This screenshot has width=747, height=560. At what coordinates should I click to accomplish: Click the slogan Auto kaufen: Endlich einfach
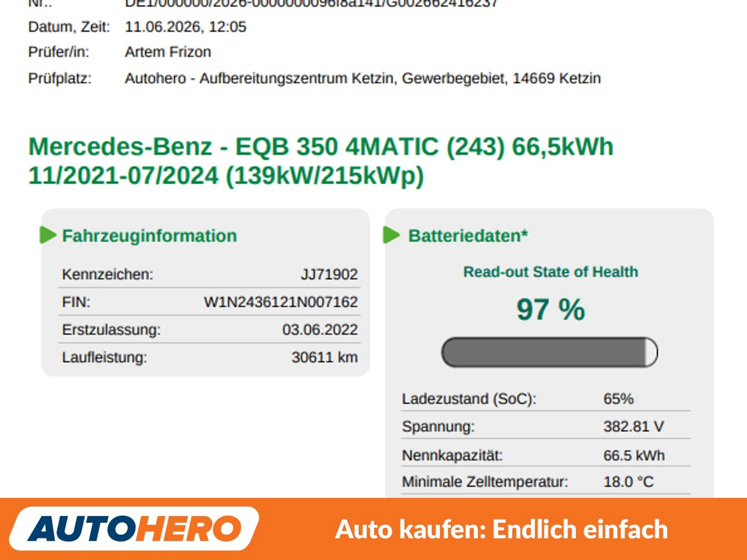click(502, 529)
